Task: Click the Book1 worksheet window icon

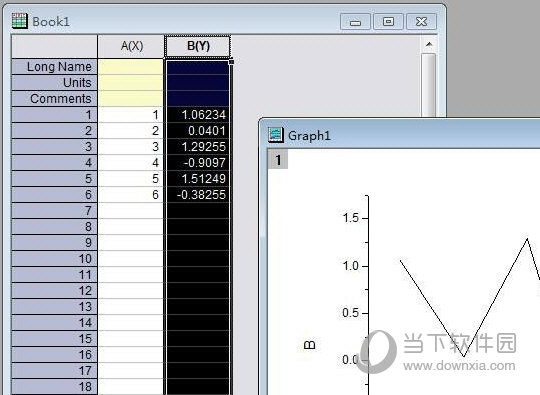Action: pos(19,21)
